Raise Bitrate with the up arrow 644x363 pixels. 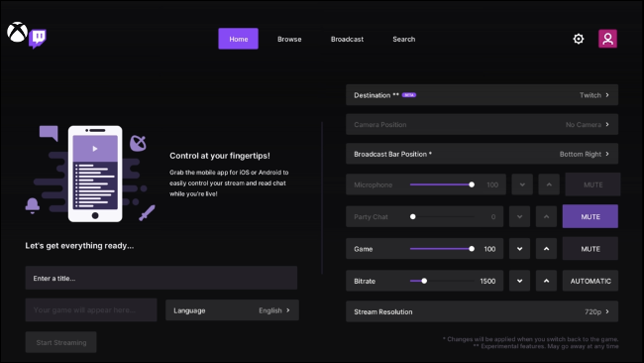coord(546,281)
